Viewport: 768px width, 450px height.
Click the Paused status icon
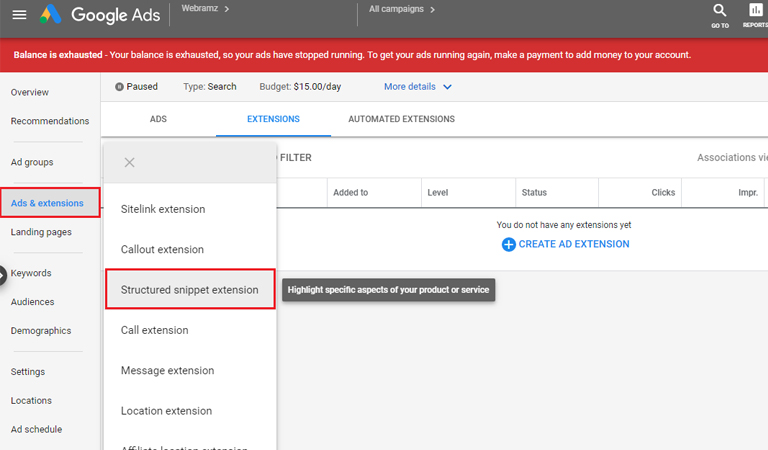point(119,87)
